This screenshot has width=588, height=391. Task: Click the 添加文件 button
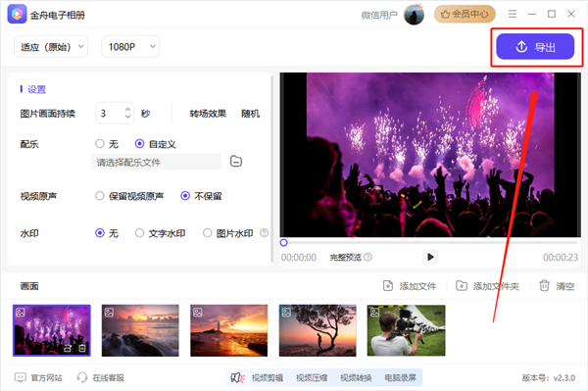(410, 286)
